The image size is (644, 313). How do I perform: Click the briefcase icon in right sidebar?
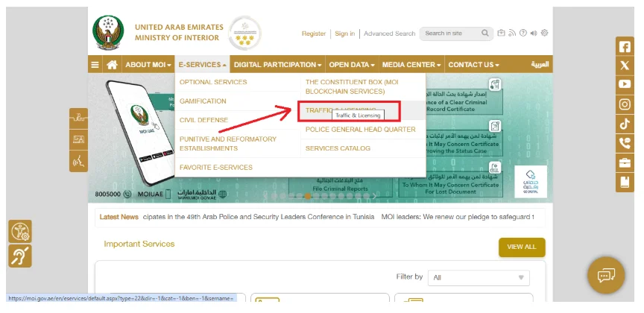(x=625, y=162)
